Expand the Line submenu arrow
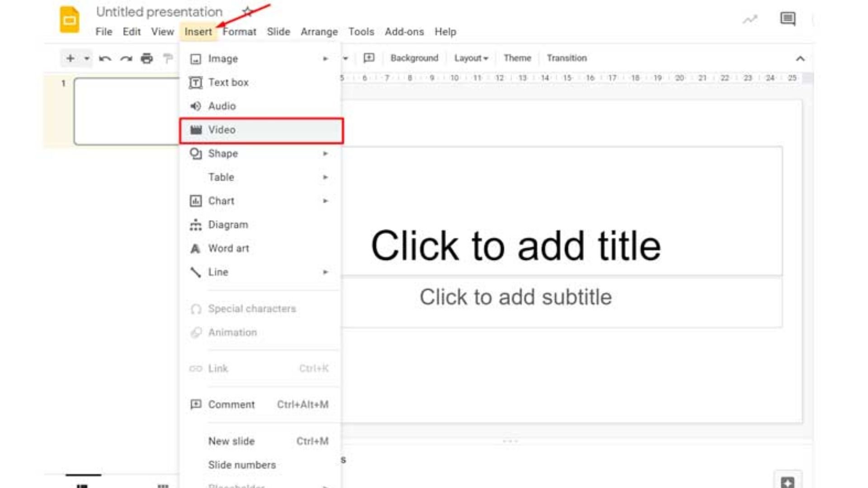This screenshot has width=868, height=488. 325,272
